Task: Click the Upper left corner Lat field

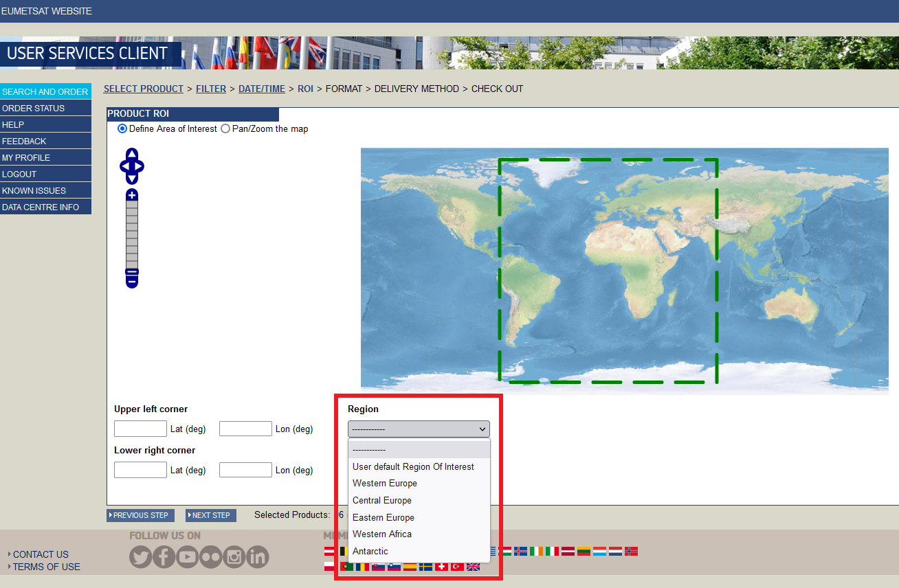Action: [x=140, y=428]
